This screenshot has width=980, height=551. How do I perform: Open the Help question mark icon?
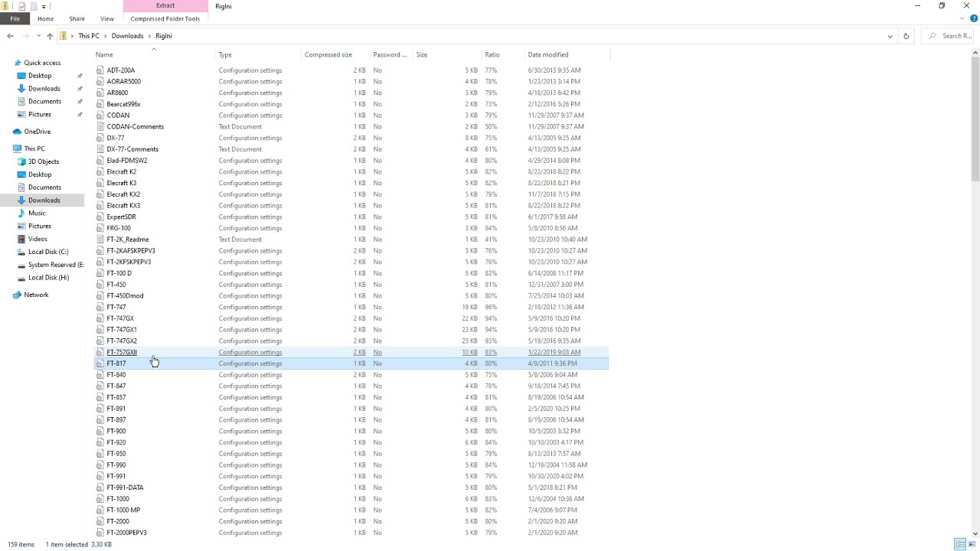tap(974, 18)
